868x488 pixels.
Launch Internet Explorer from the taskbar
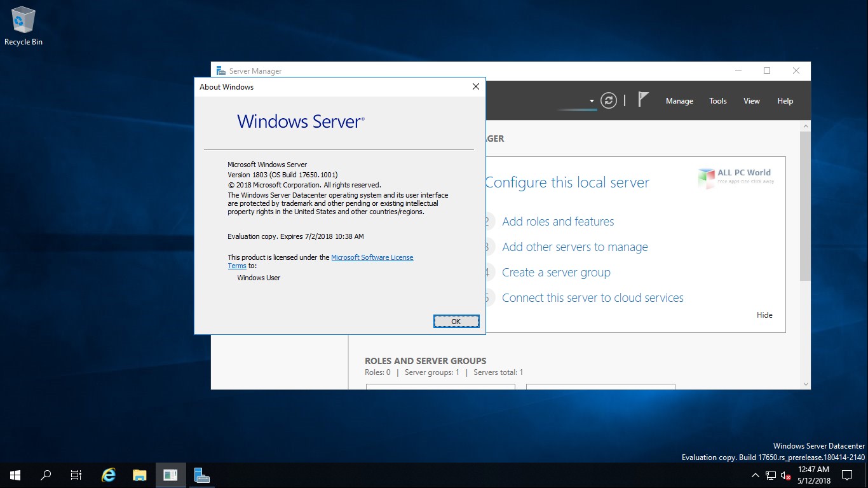point(109,475)
